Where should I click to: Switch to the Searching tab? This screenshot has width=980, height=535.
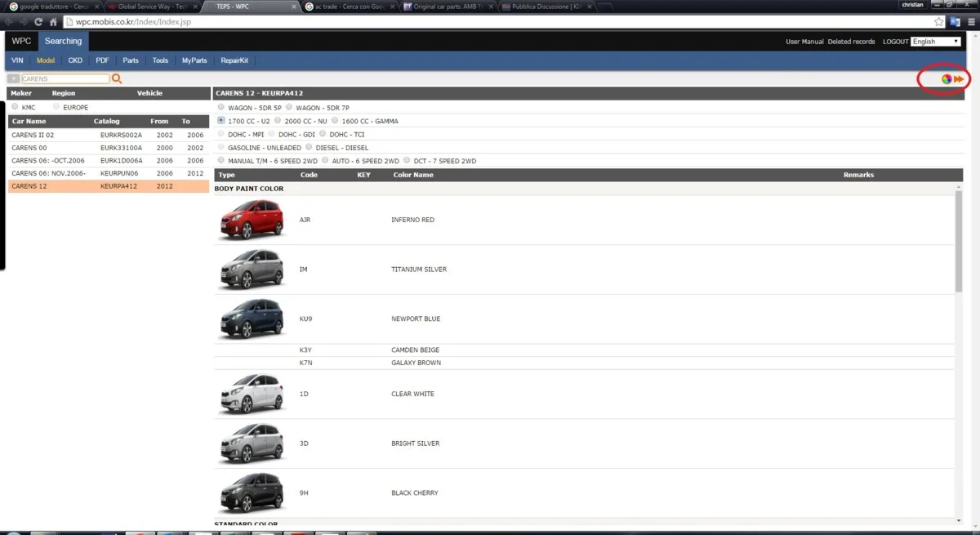point(63,41)
